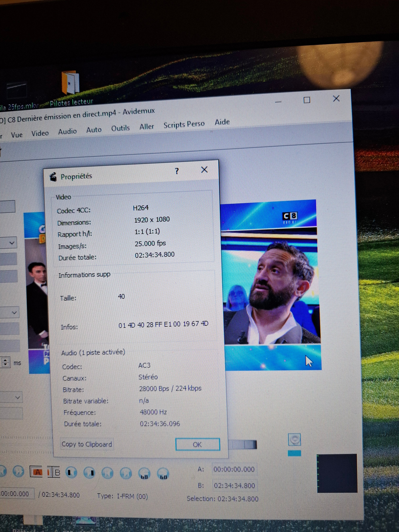399x532 pixels.
Task: Seek forward 60 seconds
Action: pyautogui.click(x=163, y=474)
